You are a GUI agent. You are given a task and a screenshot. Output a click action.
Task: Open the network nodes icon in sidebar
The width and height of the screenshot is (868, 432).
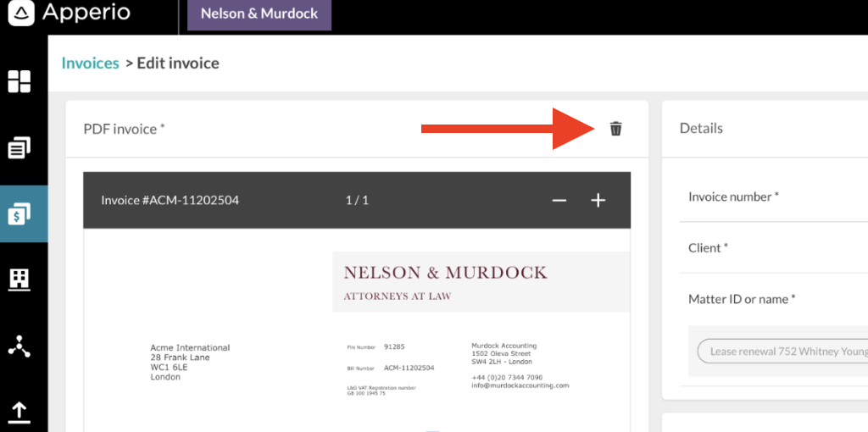(x=19, y=346)
